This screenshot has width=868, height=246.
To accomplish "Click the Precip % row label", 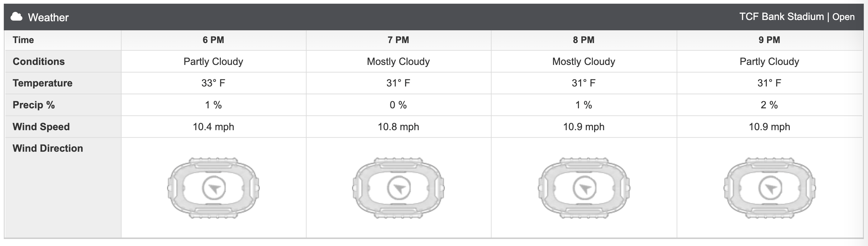I will [34, 105].
